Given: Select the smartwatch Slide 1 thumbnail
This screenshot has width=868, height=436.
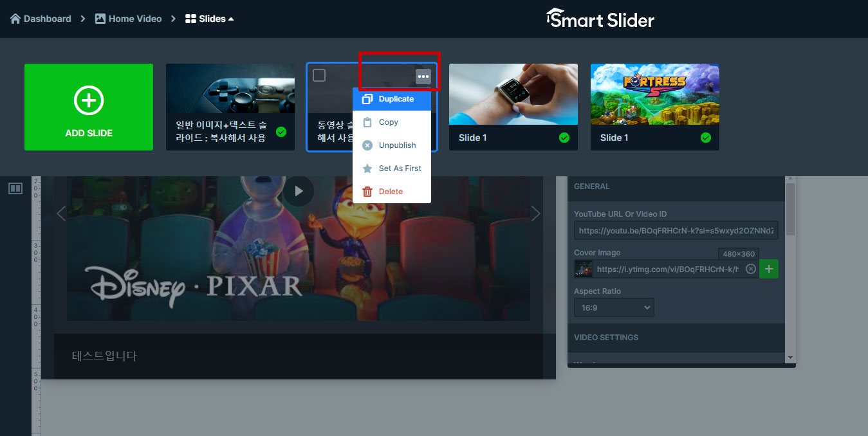Looking at the screenshot, I should 513,94.
